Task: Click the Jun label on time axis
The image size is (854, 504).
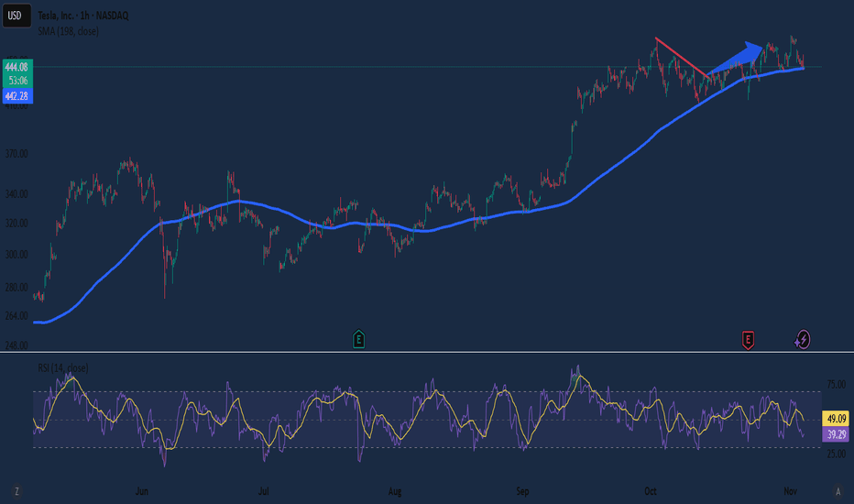Action: tap(142, 492)
